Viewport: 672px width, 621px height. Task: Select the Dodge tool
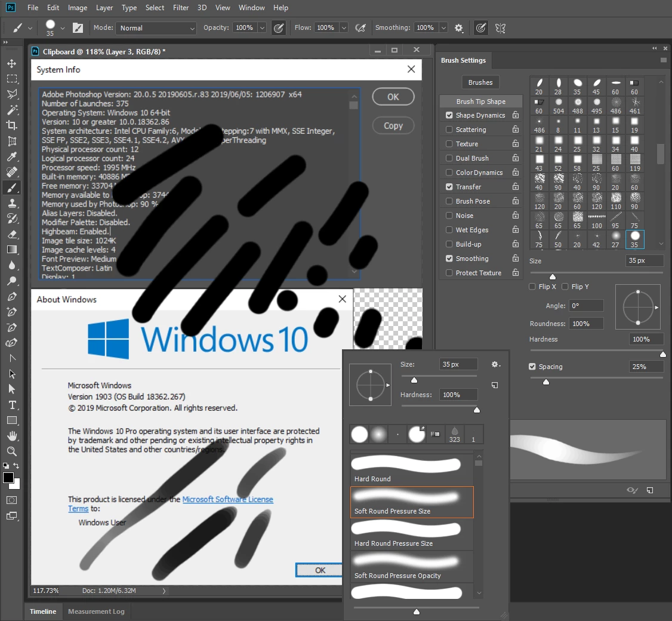coord(12,281)
